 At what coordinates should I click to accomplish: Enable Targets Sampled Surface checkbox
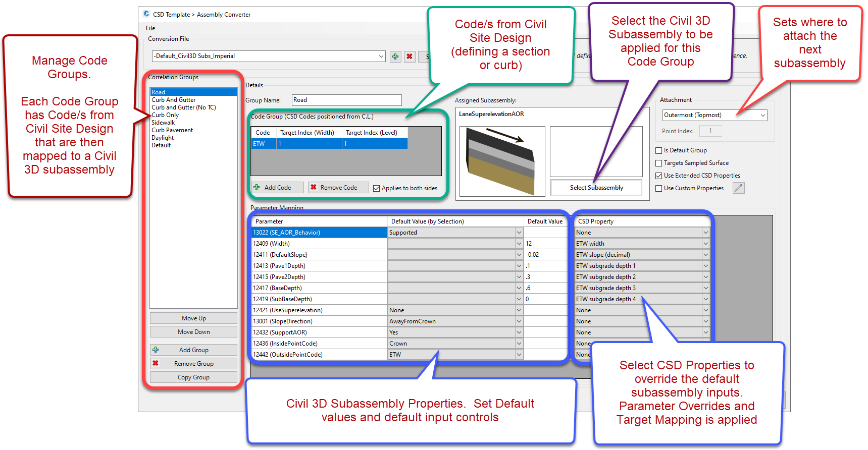coord(658,163)
